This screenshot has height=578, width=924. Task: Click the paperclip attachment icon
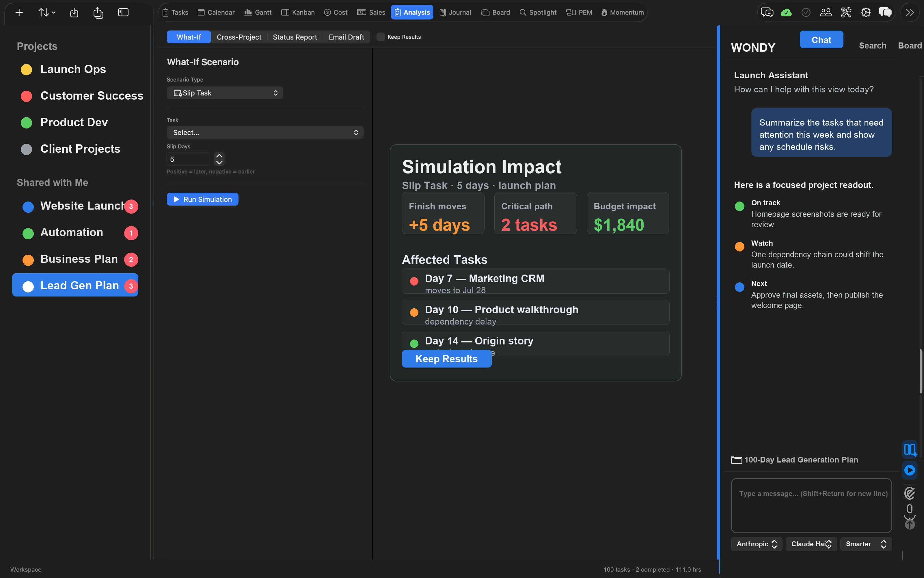[x=910, y=493]
